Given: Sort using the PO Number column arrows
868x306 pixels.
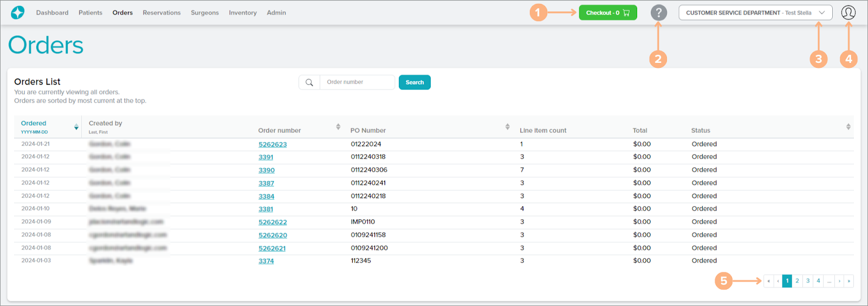Looking at the screenshot, I should [507, 127].
